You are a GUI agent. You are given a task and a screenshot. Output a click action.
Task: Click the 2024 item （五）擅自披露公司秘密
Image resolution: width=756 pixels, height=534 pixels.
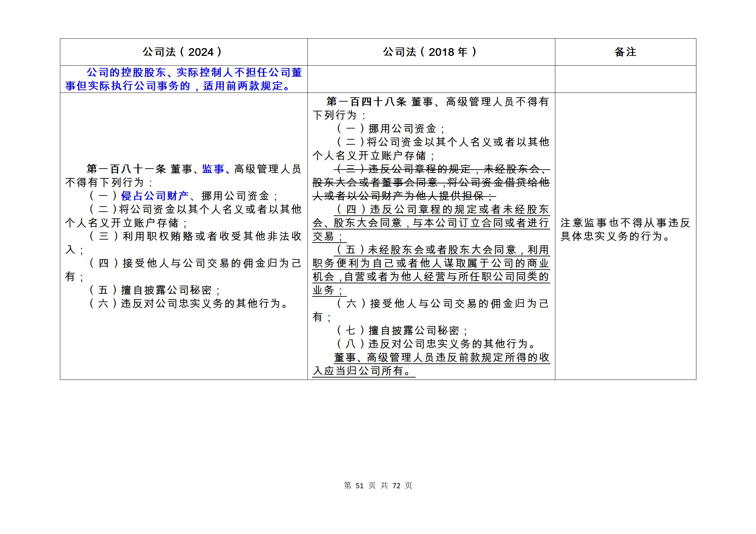pos(154,290)
